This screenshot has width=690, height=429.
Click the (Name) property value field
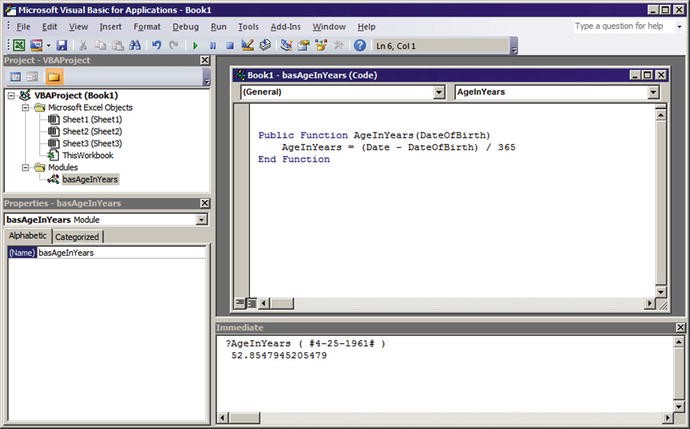click(121, 253)
